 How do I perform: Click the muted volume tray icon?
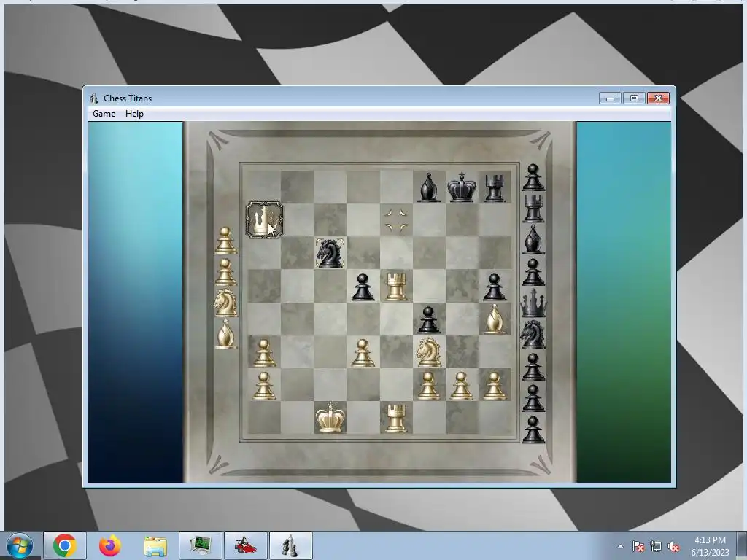point(673,546)
